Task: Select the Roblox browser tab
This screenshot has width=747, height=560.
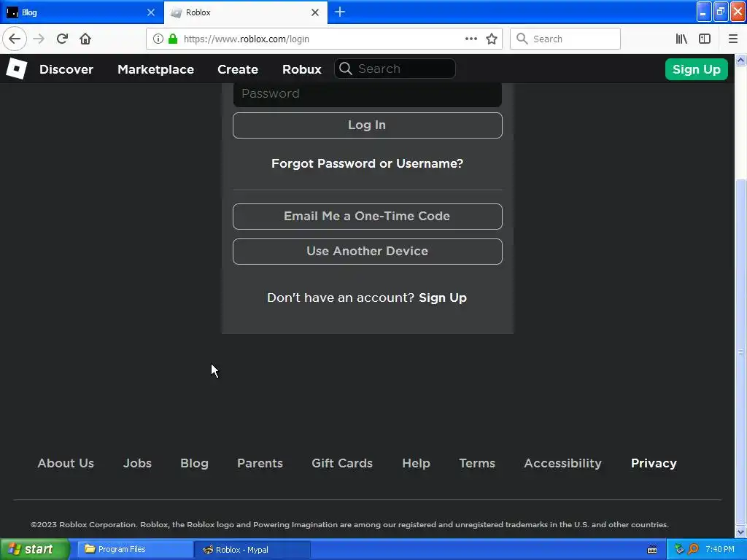Action: coord(245,12)
